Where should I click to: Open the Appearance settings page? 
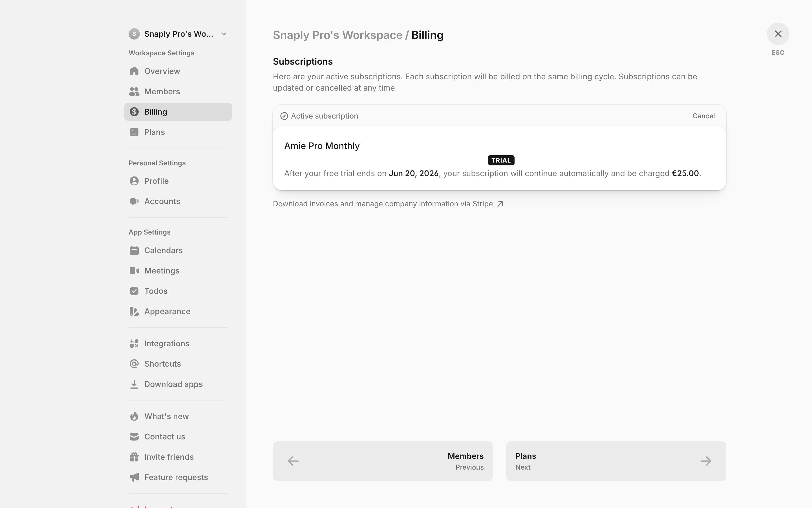pyautogui.click(x=178, y=312)
